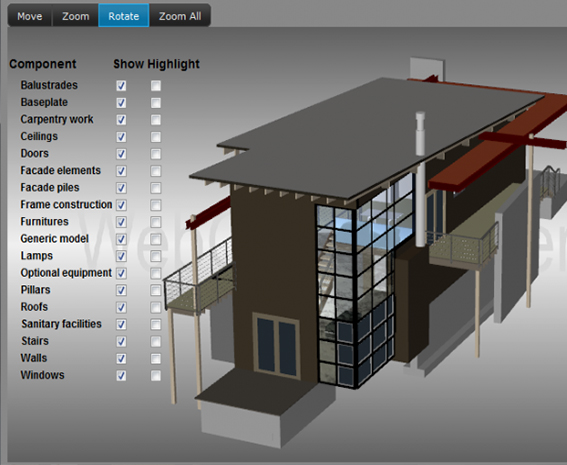Viewport: 567px width, 465px height.
Task: Toggle Show checkbox for Carpentry work
Action: pyautogui.click(x=121, y=120)
